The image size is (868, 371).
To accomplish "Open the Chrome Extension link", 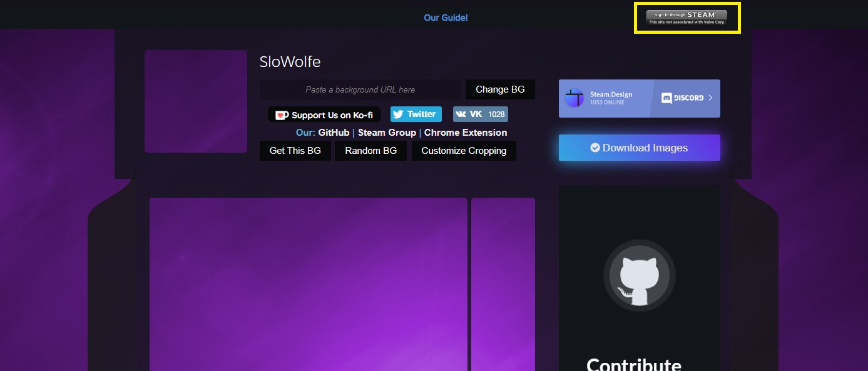I will point(466,133).
